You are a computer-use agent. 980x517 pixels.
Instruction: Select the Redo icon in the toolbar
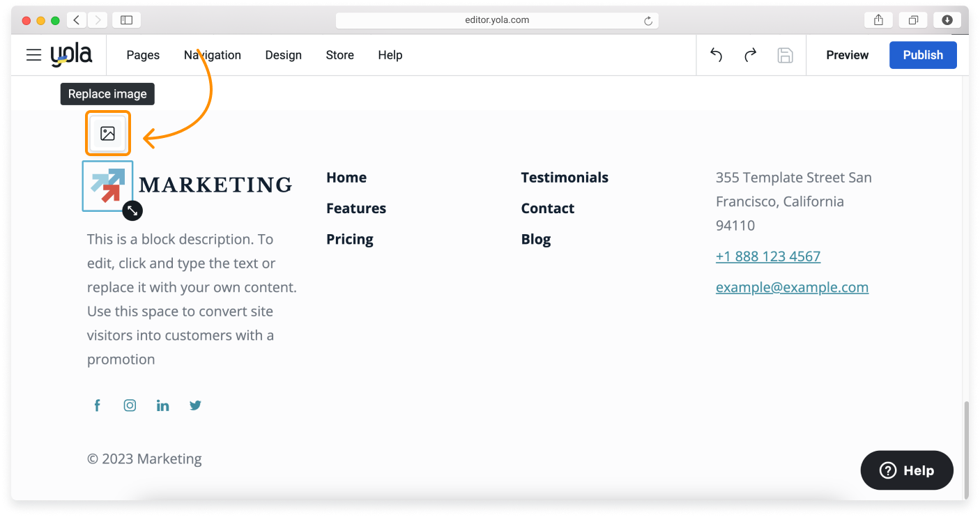click(x=750, y=55)
